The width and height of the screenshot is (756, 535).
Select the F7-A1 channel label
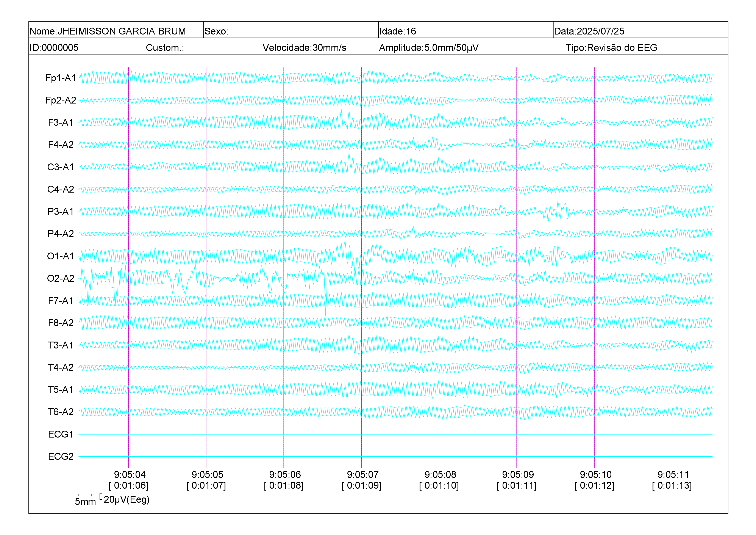click(x=61, y=300)
